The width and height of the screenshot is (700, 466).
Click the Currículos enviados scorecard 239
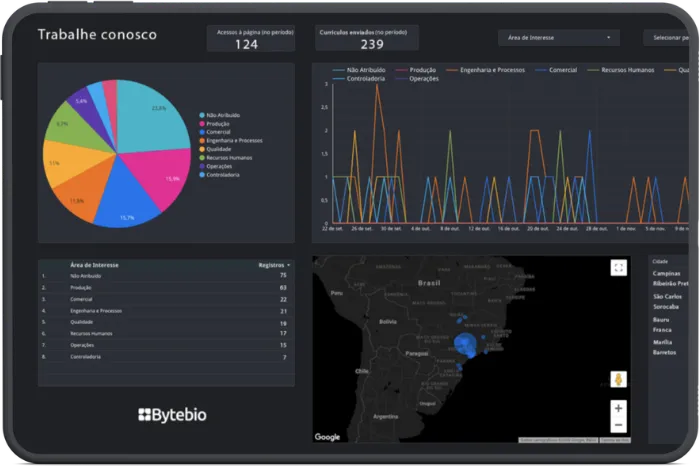[x=367, y=38]
